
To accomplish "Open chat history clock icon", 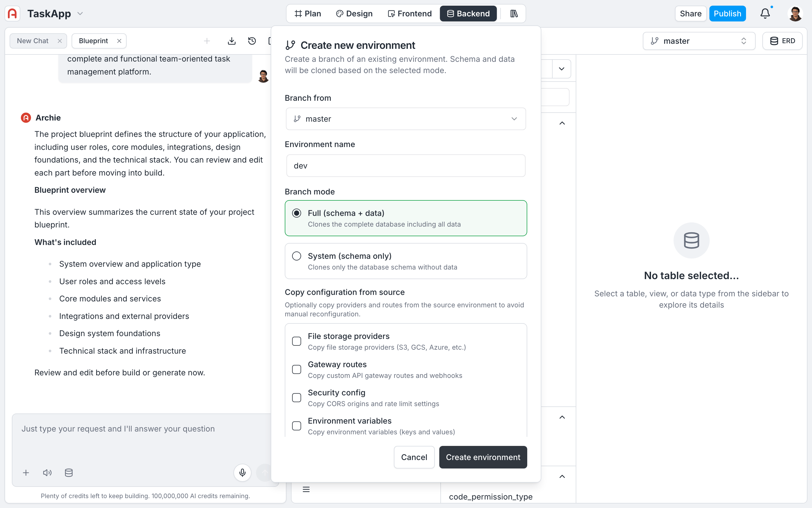I will [x=252, y=41].
